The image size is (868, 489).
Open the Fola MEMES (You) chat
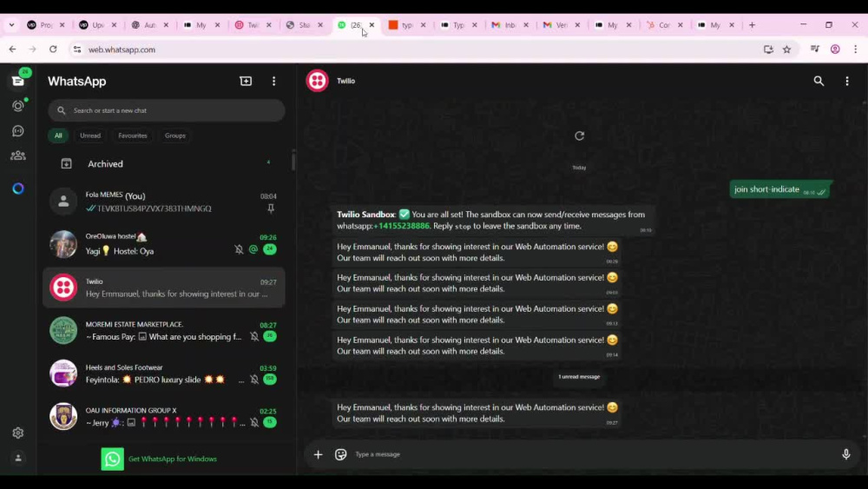click(x=164, y=202)
